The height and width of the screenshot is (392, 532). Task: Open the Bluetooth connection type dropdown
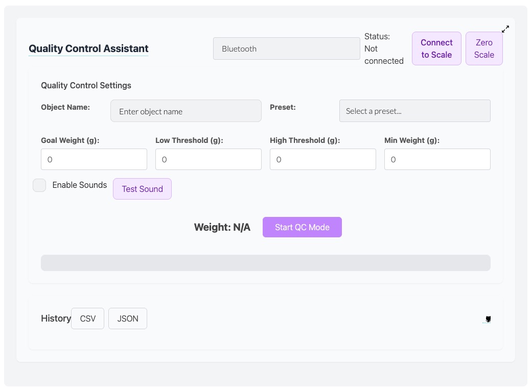point(286,48)
